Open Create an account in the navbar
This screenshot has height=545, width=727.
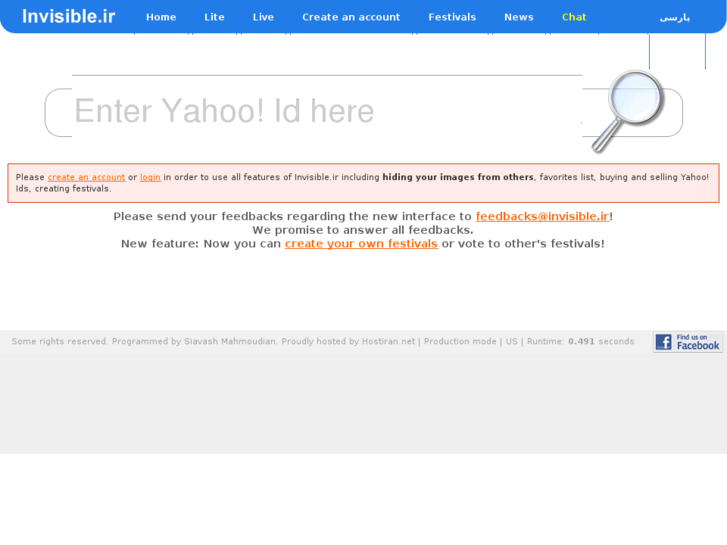coord(351,17)
